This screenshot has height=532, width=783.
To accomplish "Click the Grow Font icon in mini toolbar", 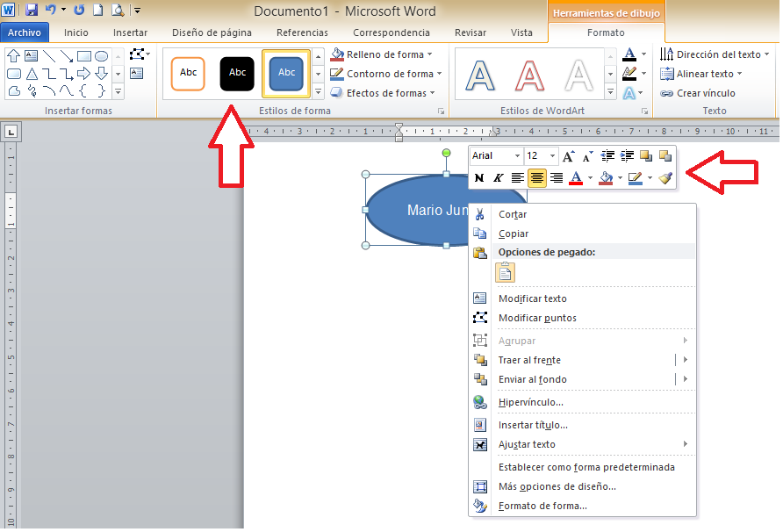I will click(569, 156).
